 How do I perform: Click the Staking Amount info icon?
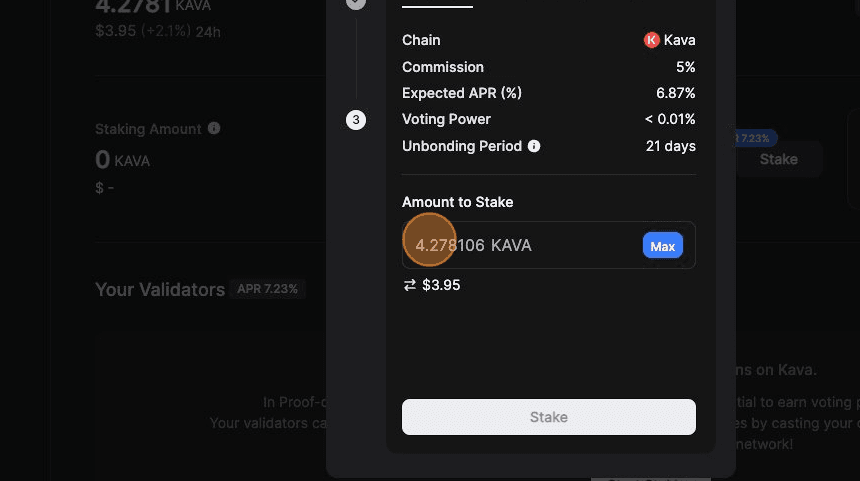click(x=214, y=129)
